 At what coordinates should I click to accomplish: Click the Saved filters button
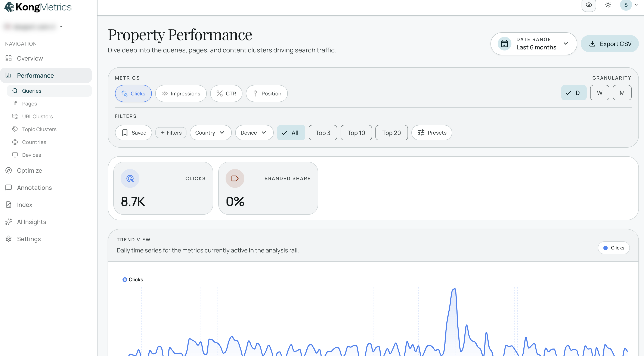[133, 133]
